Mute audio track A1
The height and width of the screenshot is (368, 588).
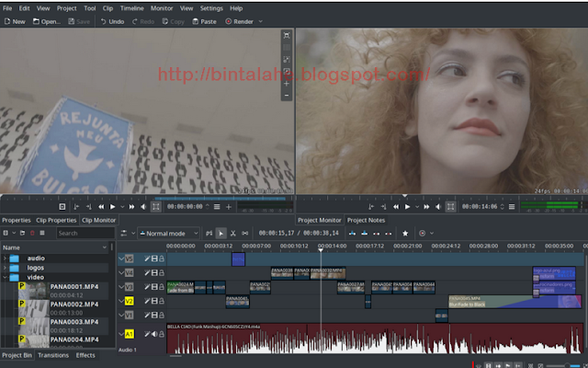pos(154,334)
